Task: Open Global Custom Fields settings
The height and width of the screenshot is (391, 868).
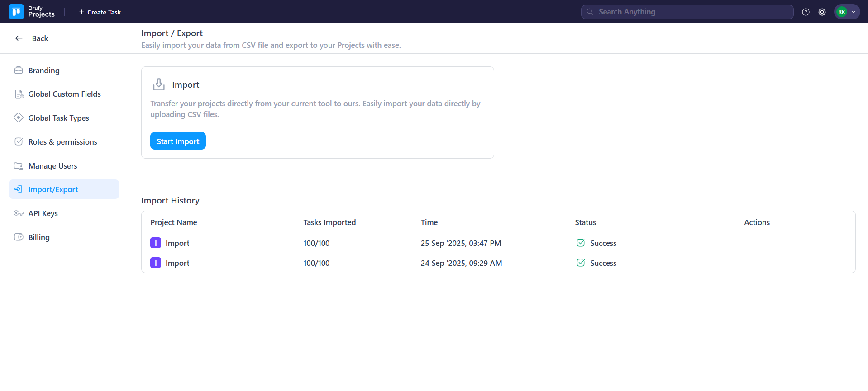Action: pos(64,94)
